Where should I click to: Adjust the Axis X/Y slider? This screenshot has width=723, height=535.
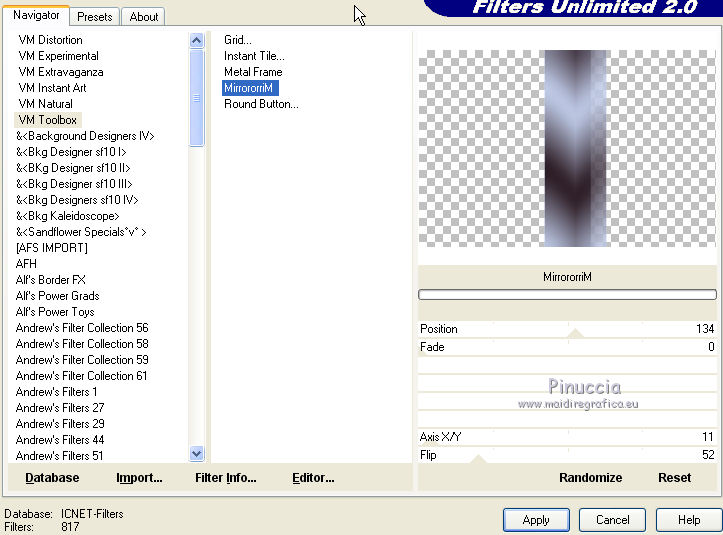567,437
